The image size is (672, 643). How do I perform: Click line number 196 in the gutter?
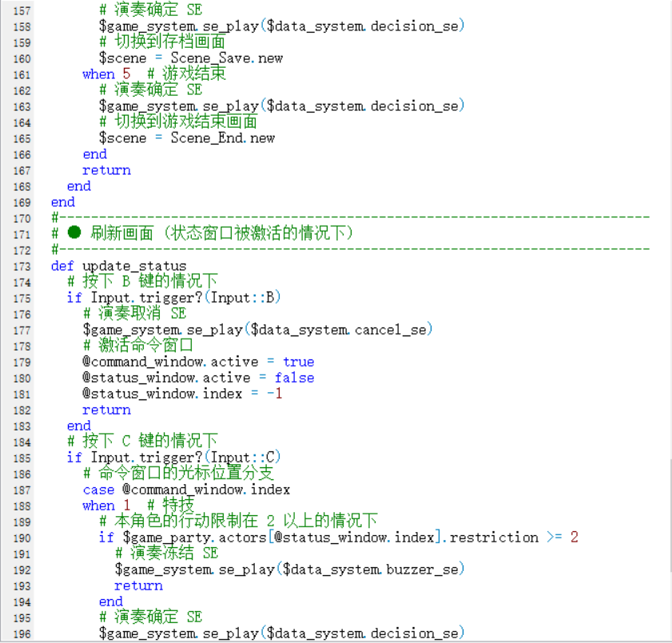(x=22, y=634)
